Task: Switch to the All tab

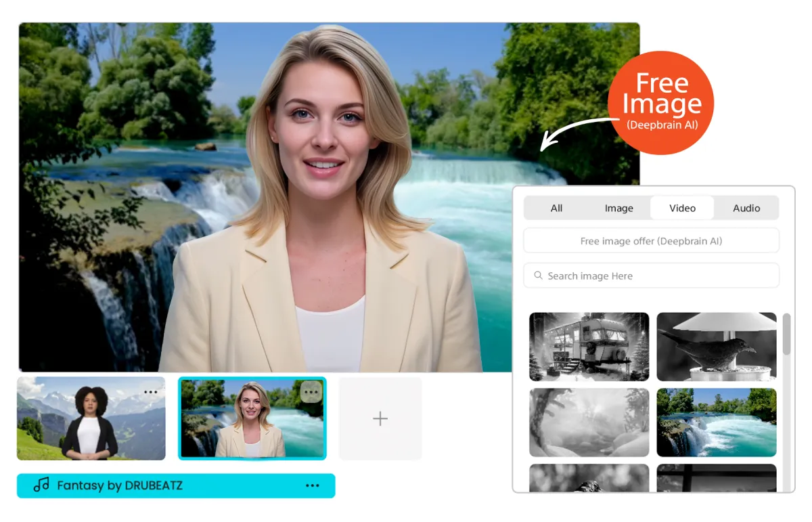Action: coord(556,208)
